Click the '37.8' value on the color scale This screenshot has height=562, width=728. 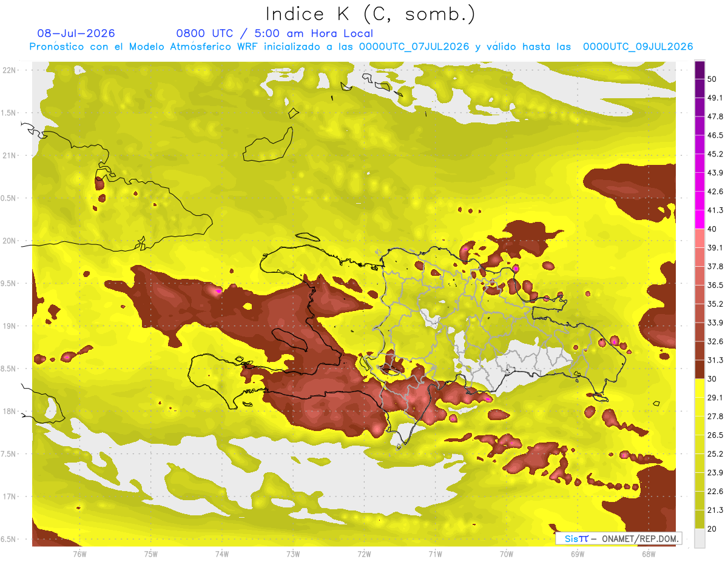715,266
